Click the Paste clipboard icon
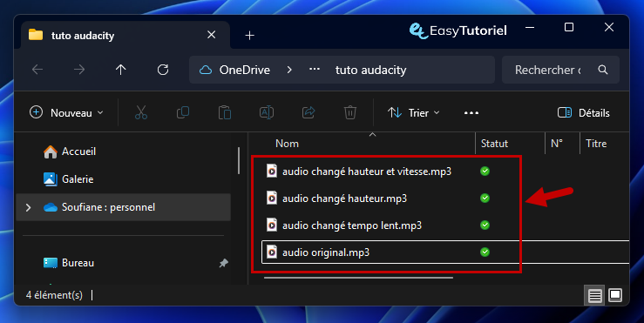644x323 pixels. pyautogui.click(x=225, y=112)
